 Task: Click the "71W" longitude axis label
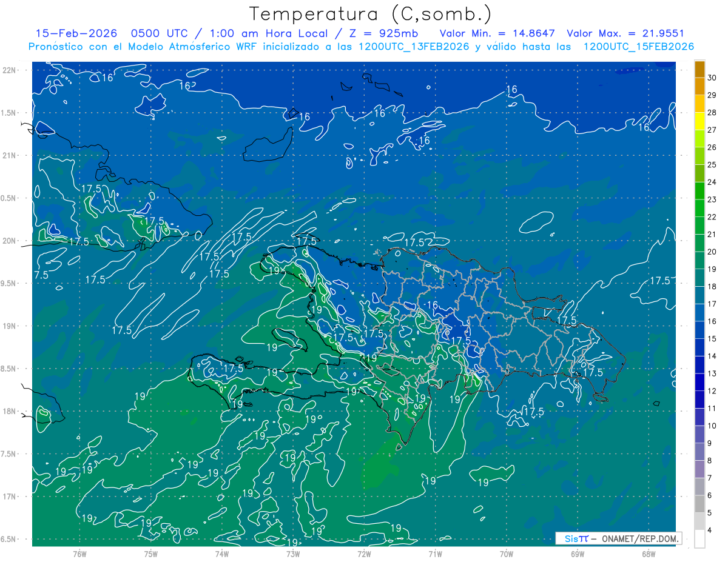tap(435, 554)
